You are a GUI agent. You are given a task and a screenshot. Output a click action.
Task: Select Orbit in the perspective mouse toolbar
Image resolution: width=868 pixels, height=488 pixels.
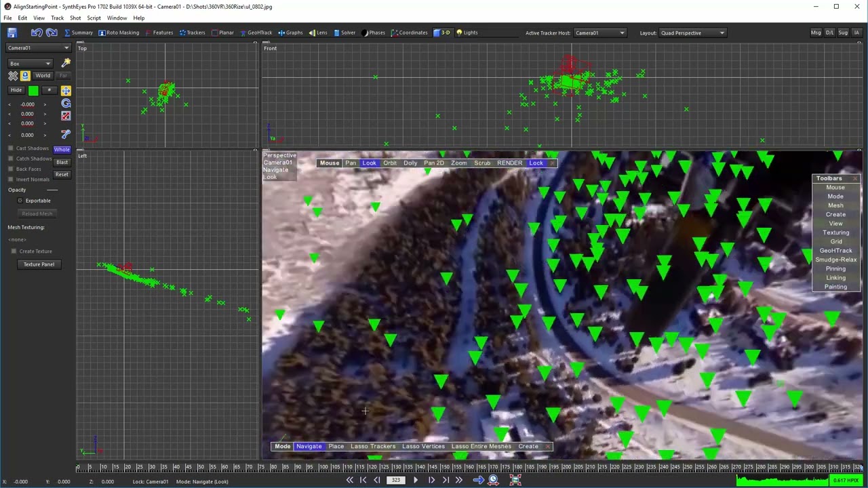pyautogui.click(x=390, y=163)
